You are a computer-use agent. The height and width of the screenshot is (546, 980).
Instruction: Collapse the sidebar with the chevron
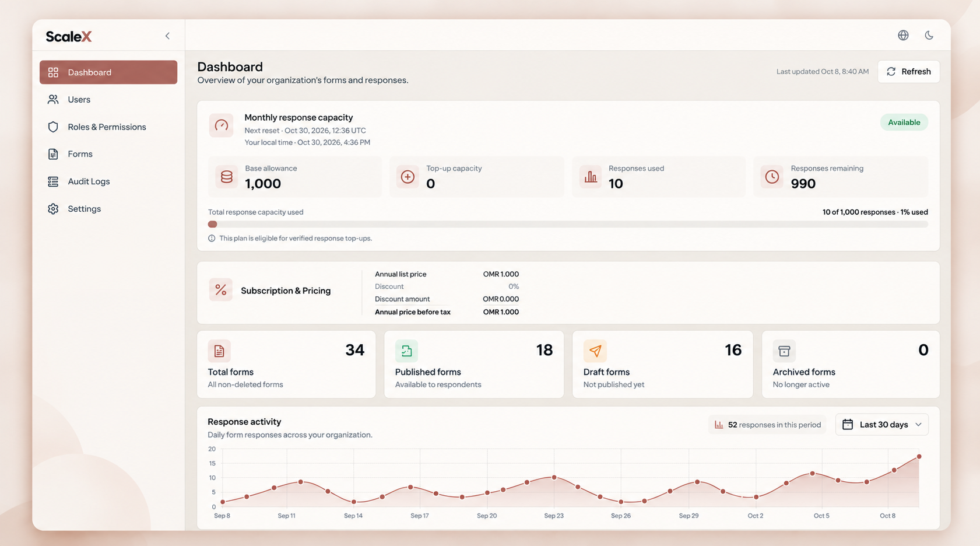point(167,36)
